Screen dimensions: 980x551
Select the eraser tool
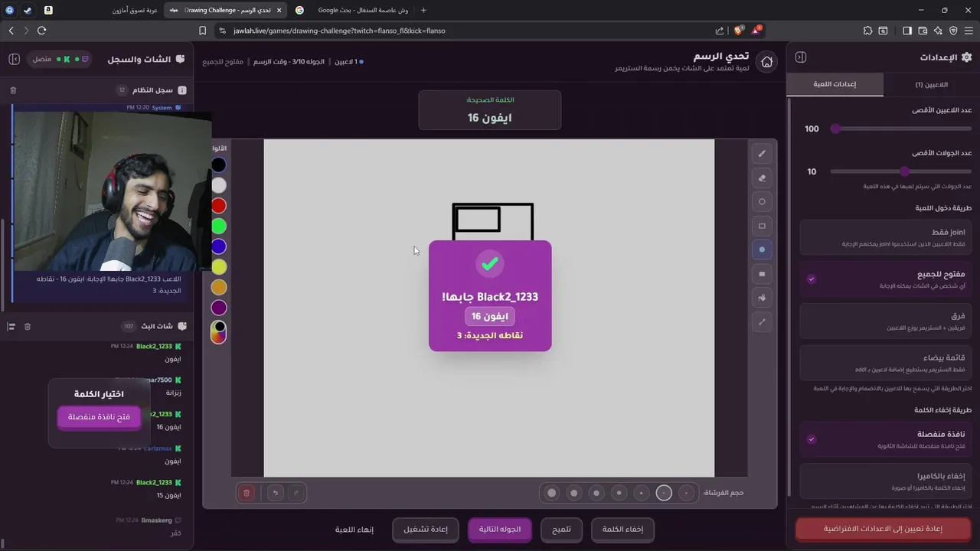(762, 178)
